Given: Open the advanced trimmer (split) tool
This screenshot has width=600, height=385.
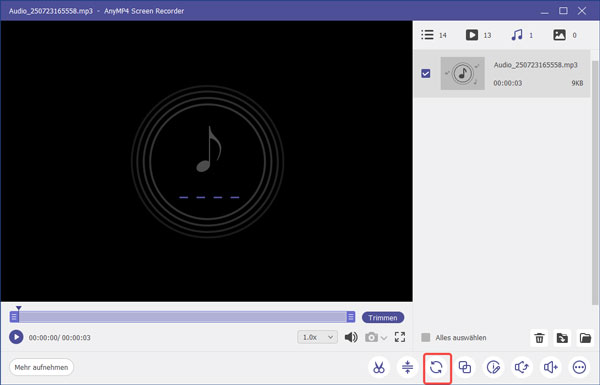Looking at the screenshot, I should click(408, 367).
